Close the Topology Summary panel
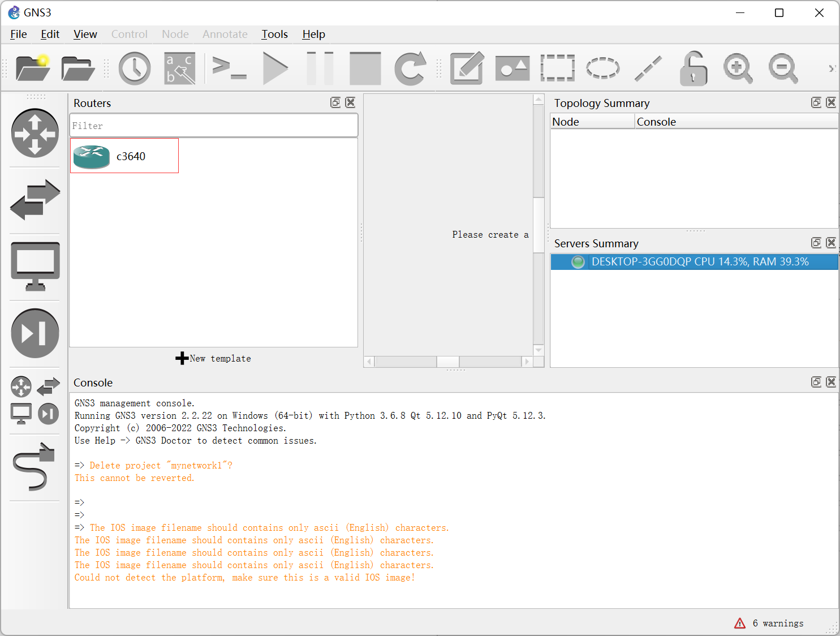Viewport: 840px width, 636px height. (x=831, y=102)
